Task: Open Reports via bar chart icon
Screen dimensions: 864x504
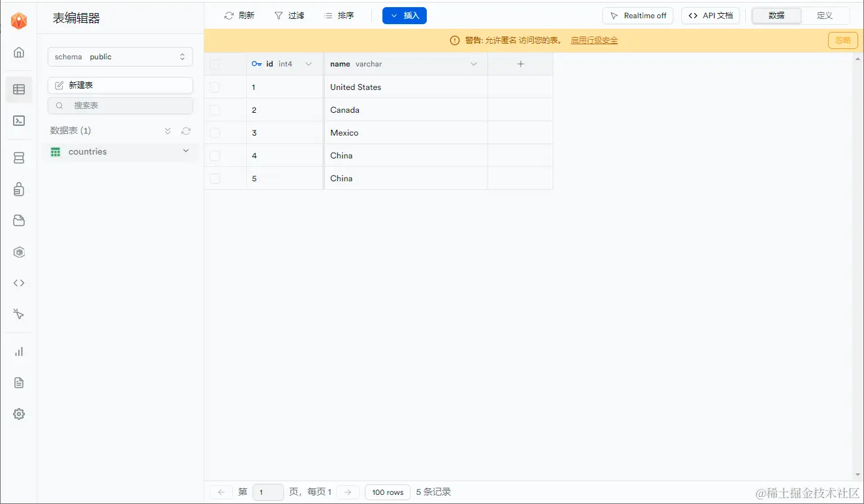Action: pos(18,351)
